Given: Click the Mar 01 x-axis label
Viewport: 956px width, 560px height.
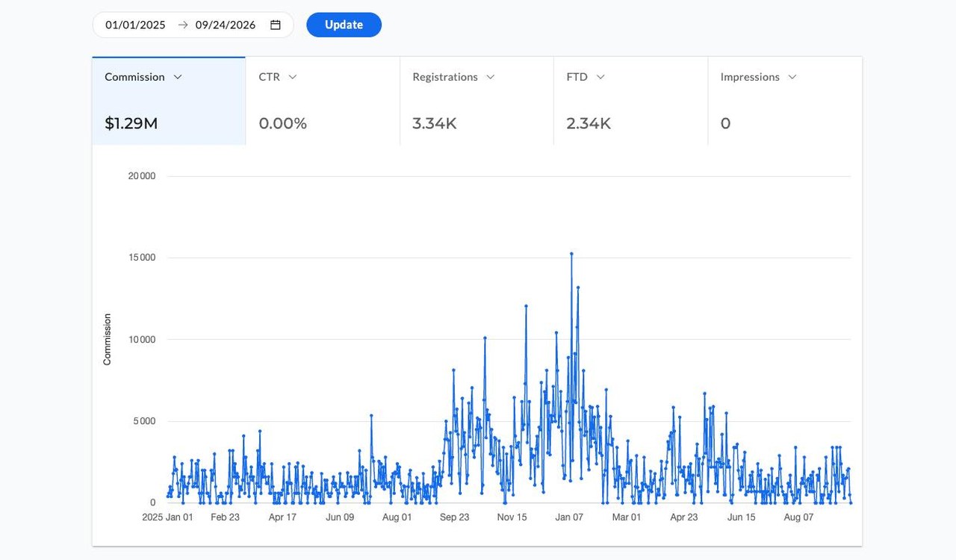Looking at the screenshot, I should 627,517.
